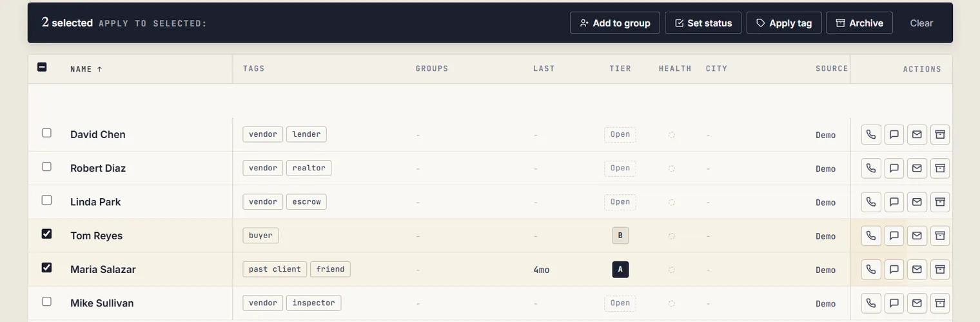Click the City column header
This screenshot has height=322, width=980.
(716, 68)
